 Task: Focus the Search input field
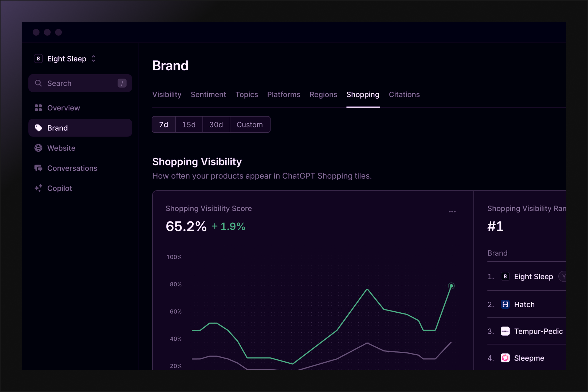(80, 83)
